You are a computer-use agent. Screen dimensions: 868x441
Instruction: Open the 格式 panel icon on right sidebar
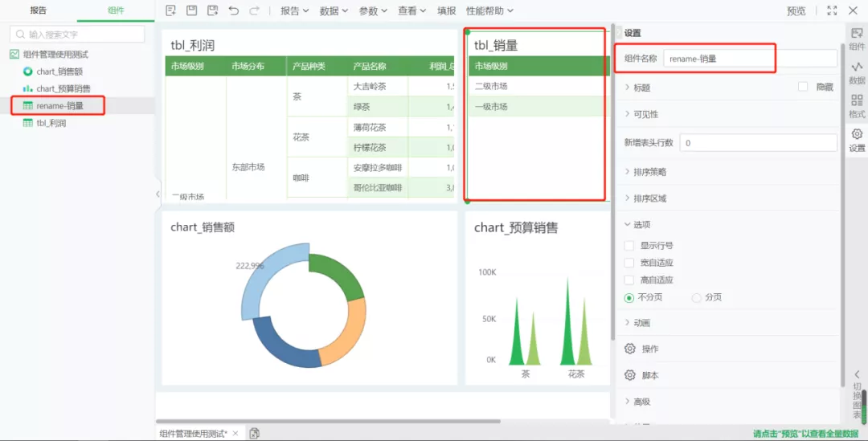pos(857,100)
